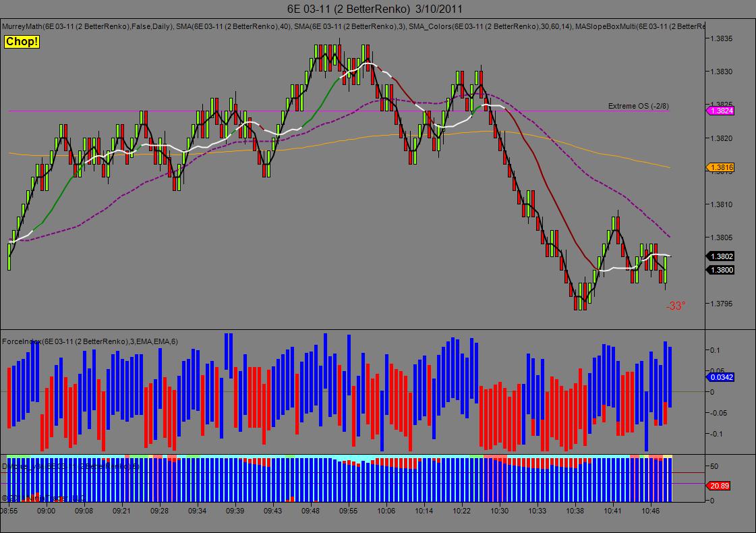The image size is (756, 533).
Task: Click the -0.05 Force Index axis label
Action: click(719, 413)
